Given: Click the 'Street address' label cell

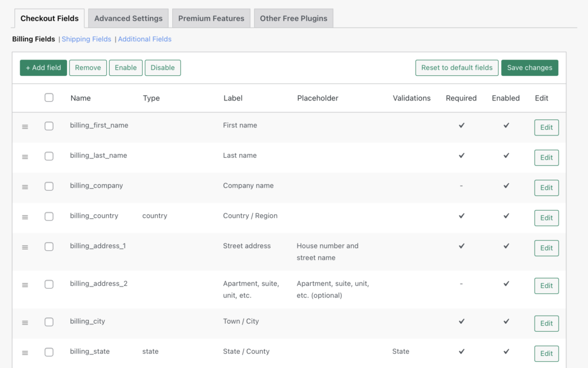Looking at the screenshot, I should (x=247, y=246).
